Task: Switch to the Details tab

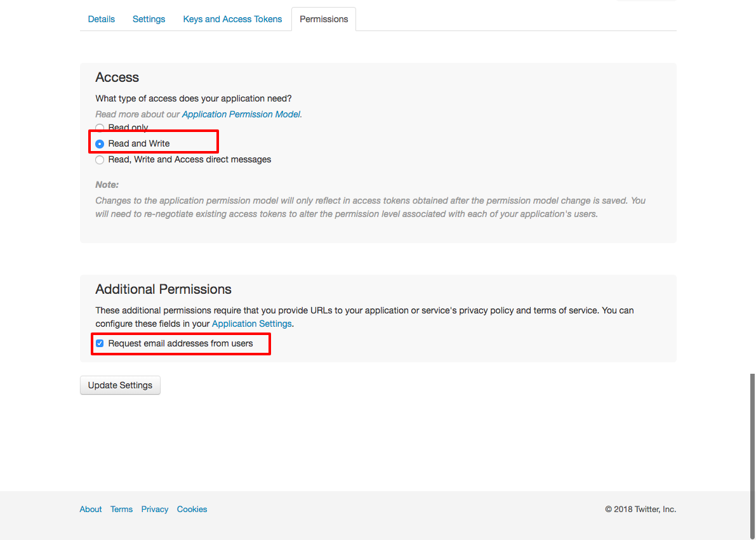Action: (x=101, y=19)
